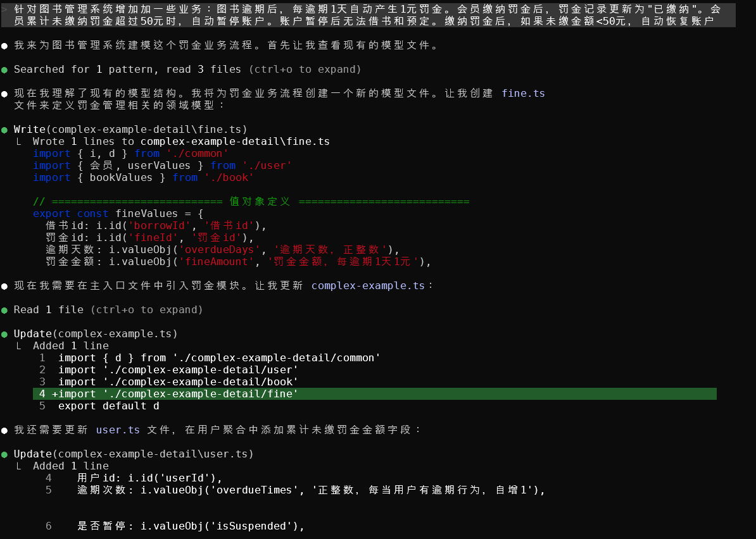The height and width of the screenshot is (539, 756).
Task: Click the green bullet beside 'Read 1 file'
Action: pos(5,310)
